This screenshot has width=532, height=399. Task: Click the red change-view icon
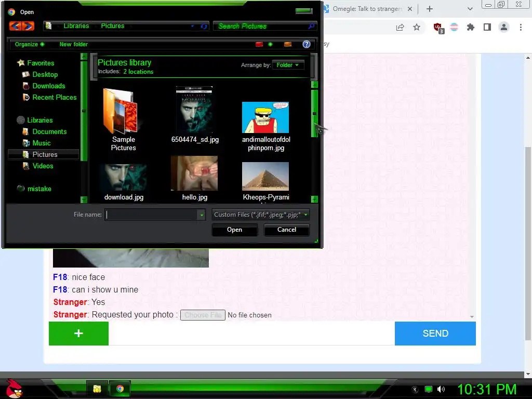point(259,44)
